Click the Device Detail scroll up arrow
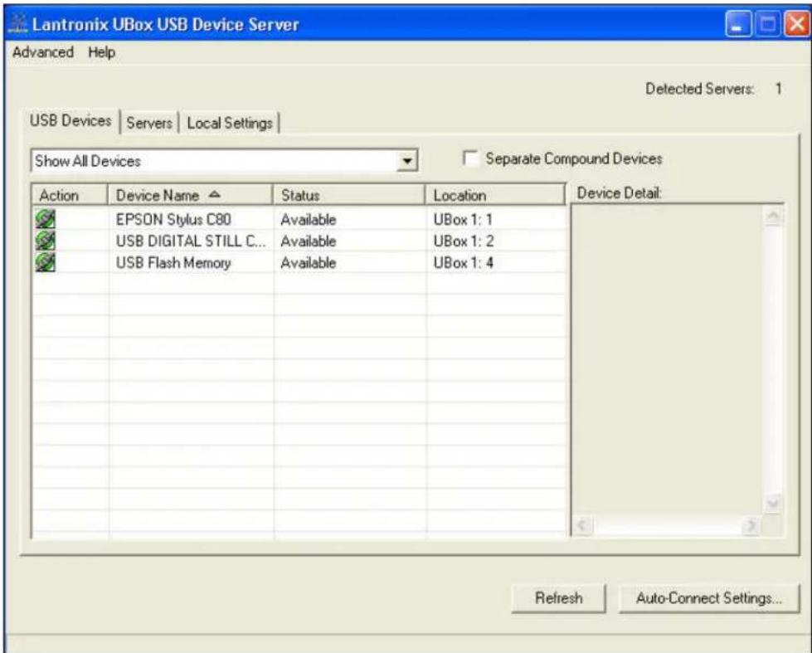 pyautogui.click(x=773, y=216)
